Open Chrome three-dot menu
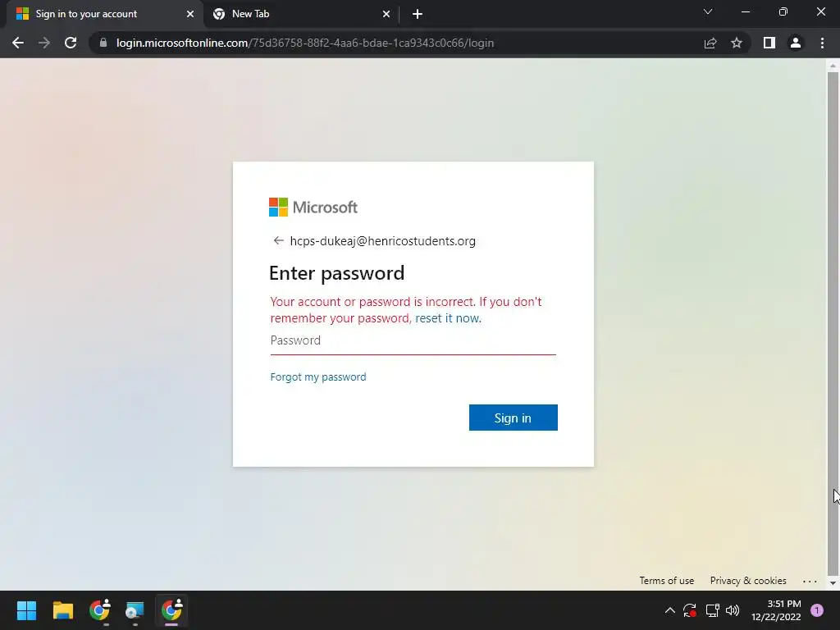Viewport: 840px width, 630px height. pos(822,43)
